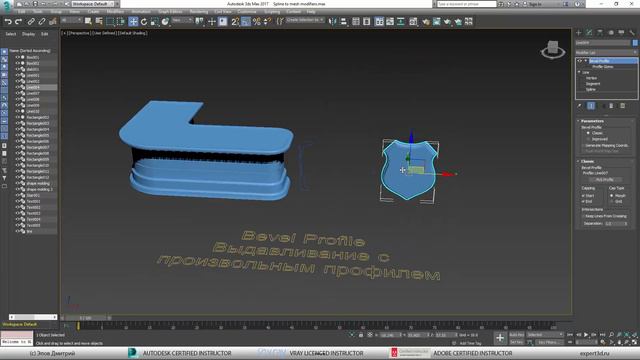
Task: Click the time slider handle
Action: click(86, 318)
